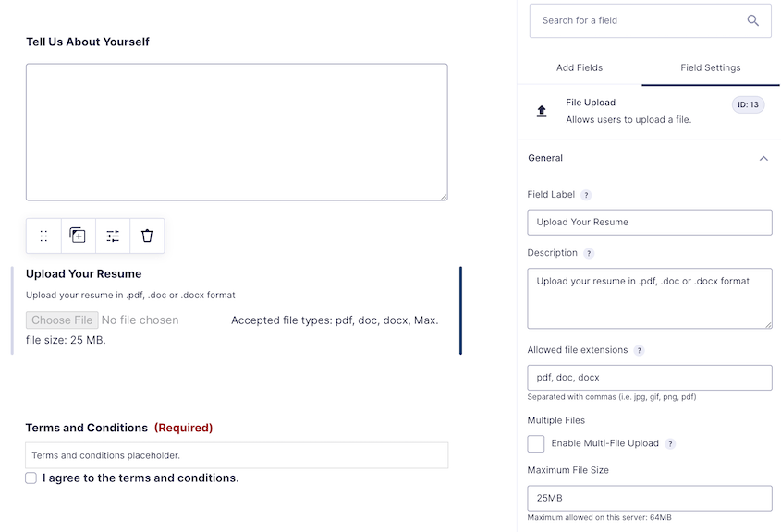781x532 pixels.
Task: Click the File Upload arrow icon
Action: point(542,111)
